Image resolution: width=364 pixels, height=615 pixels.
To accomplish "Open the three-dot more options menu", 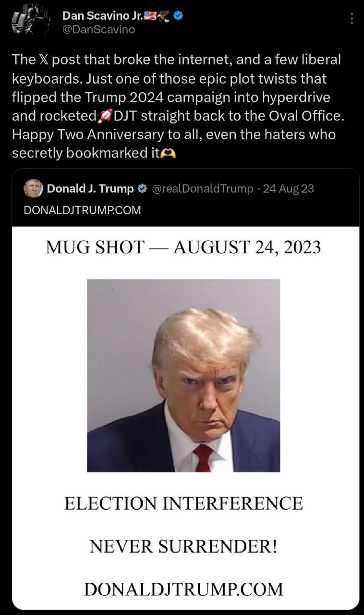I will point(352,18).
